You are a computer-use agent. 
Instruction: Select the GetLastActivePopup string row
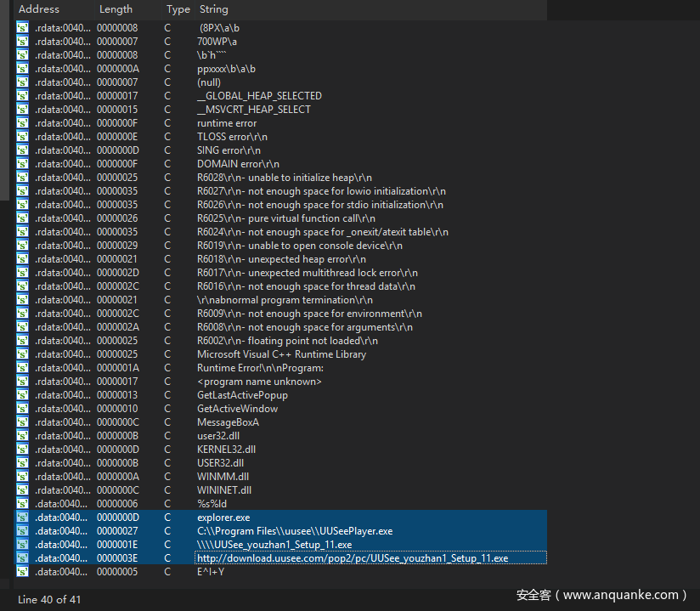coord(242,395)
